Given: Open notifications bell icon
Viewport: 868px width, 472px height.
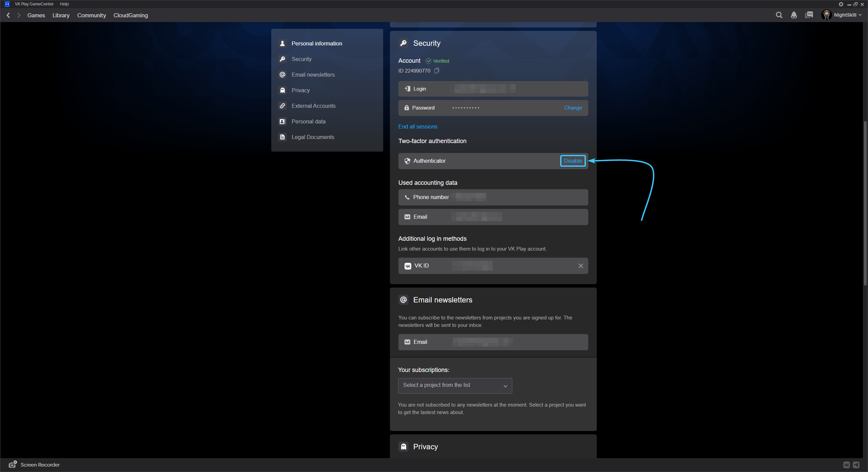Looking at the screenshot, I should pyautogui.click(x=794, y=15).
